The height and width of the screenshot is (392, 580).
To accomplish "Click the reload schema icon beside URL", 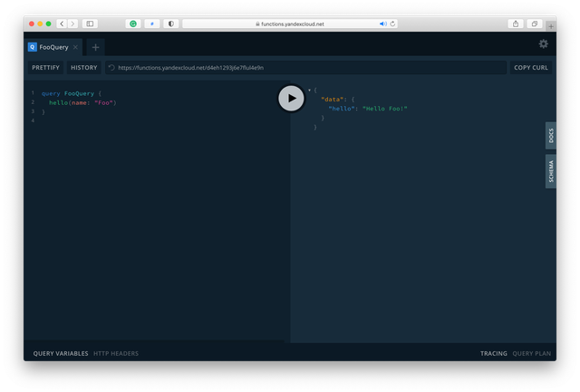I will (x=111, y=68).
